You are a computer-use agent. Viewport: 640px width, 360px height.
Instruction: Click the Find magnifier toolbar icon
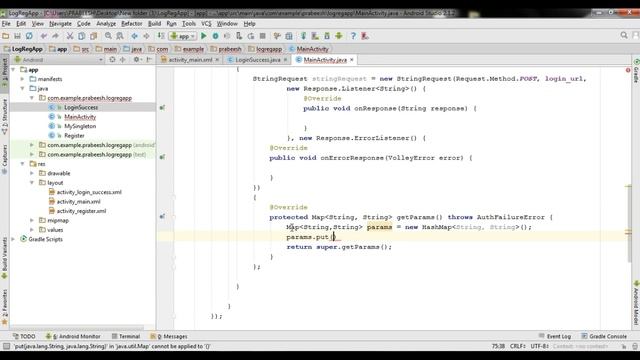[108, 36]
